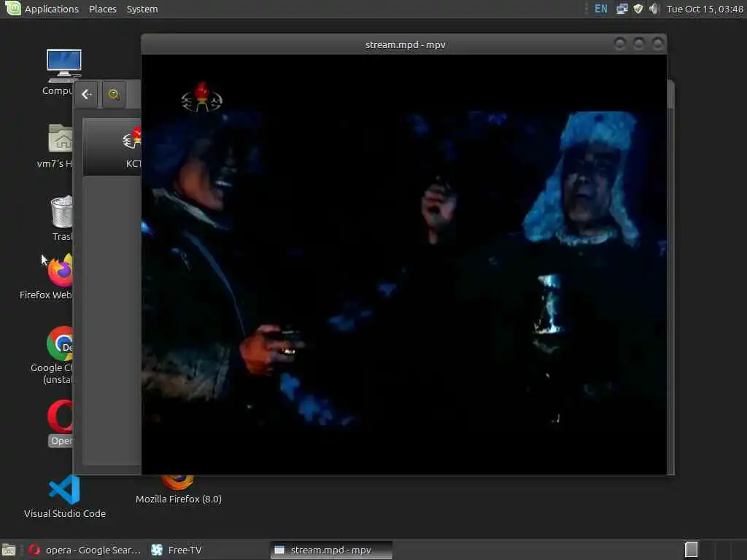This screenshot has width=747, height=560.
Task: Maximize the mpv window
Action: [x=639, y=44]
